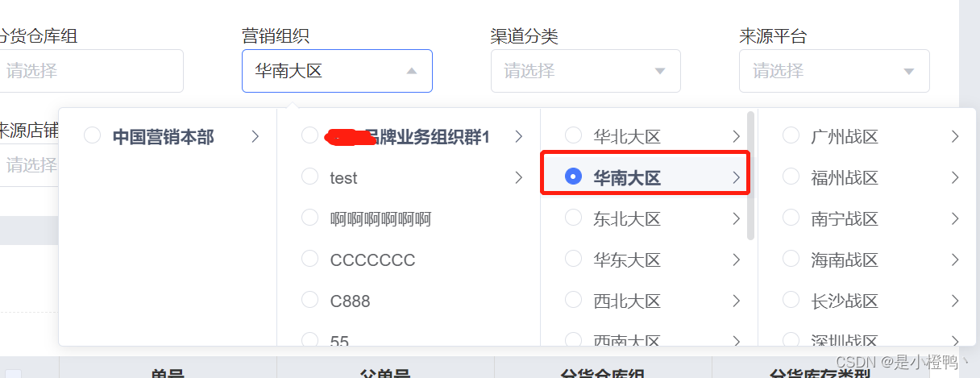Open the 来源平台 dropdown
This screenshot has width=980, height=378.
834,71
